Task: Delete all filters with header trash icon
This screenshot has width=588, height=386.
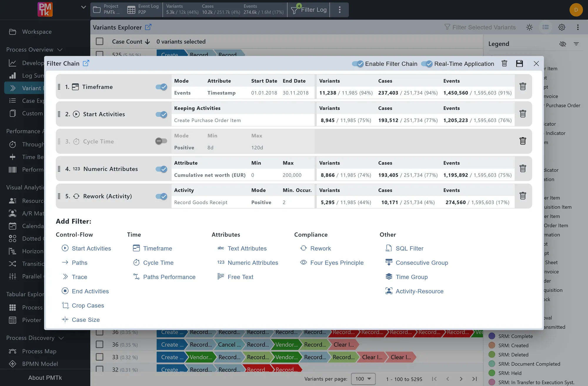Action: [x=504, y=63]
